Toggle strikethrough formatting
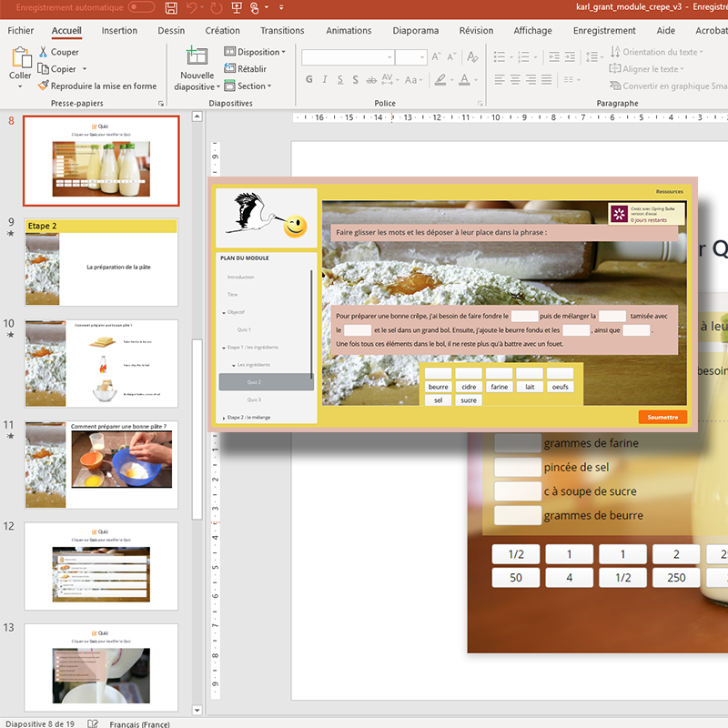Viewport: 728px width, 728px height. [x=371, y=80]
